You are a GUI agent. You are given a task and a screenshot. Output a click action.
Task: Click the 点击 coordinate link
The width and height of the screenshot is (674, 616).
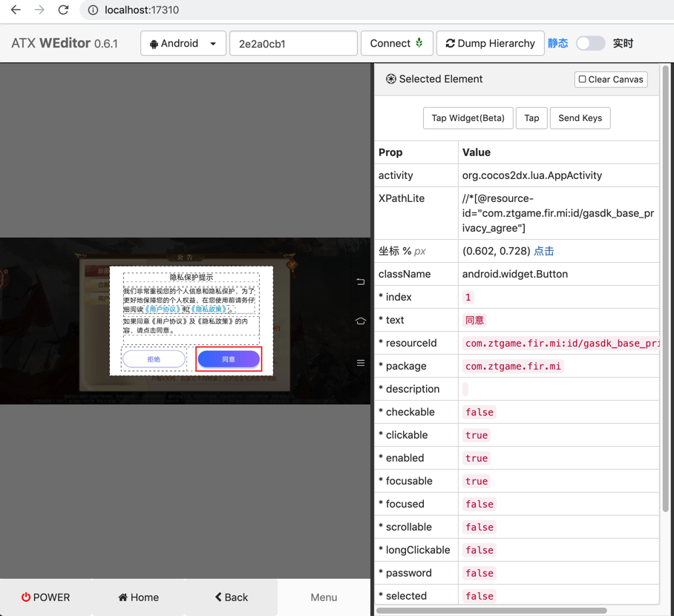coord(544,251)
